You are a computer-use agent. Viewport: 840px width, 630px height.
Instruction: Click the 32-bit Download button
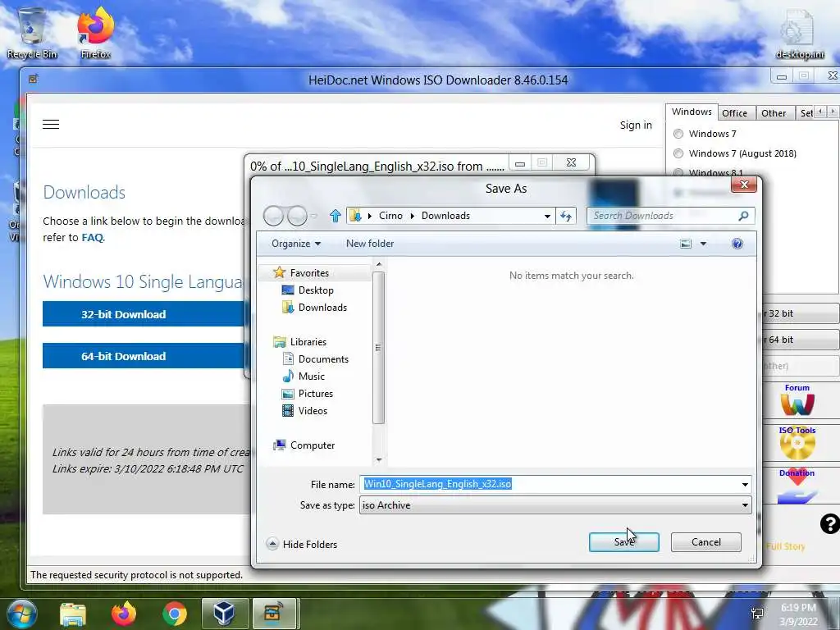[x=143, y=314]
